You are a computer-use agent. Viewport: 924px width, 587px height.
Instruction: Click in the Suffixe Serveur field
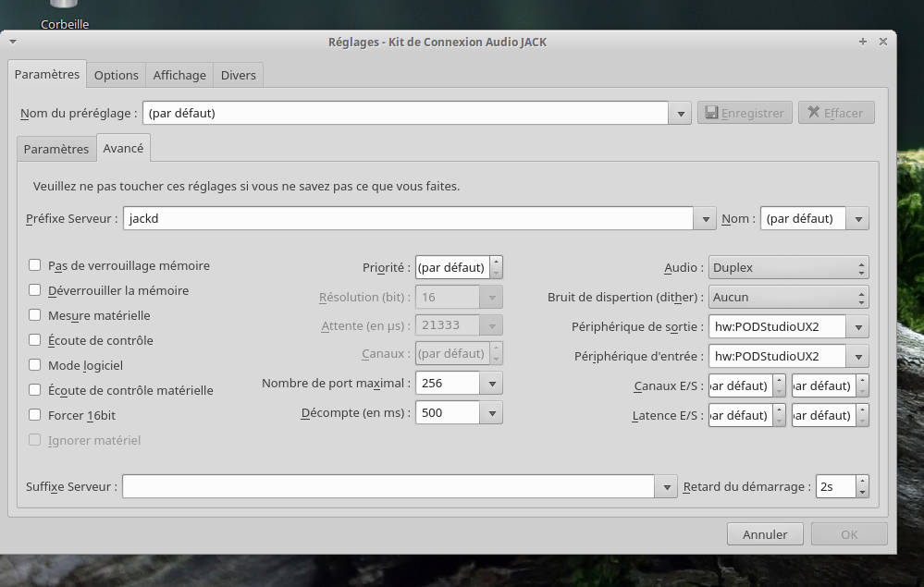pos(388,486)
